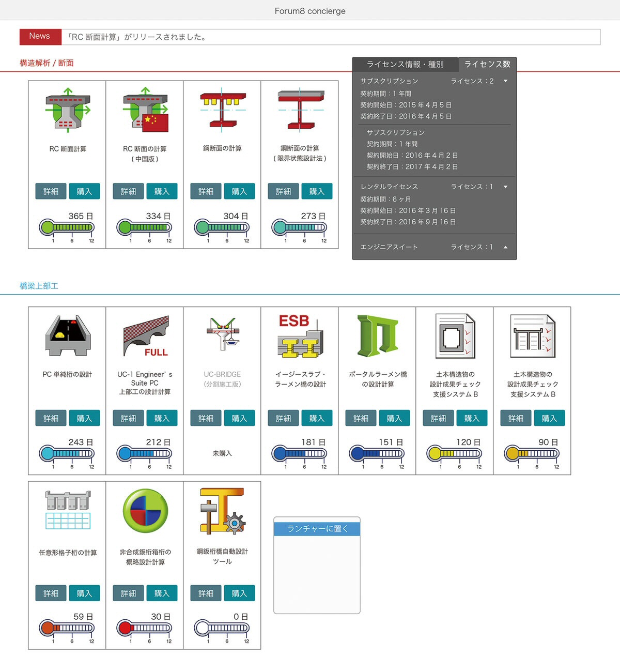Open 詳細 for イージースラブ・ラーメン橋の設計
The height and width of the screenshot is (672, 620).
[284, 418]
